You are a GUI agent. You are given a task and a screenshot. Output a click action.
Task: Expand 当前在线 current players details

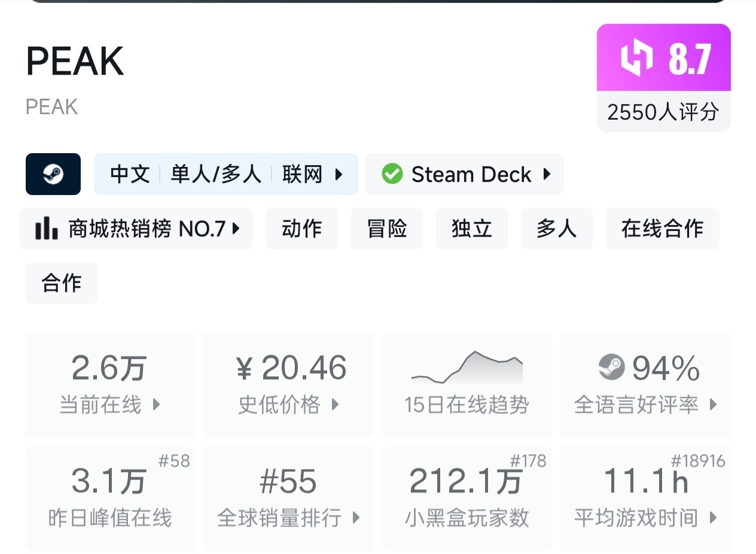click(x=157, y=404)
